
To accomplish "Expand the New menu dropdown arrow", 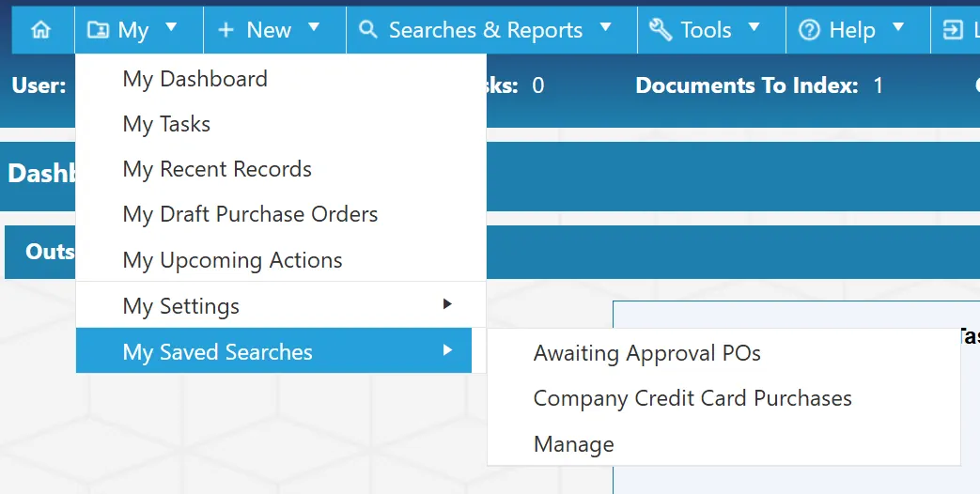I will (314, 27).
